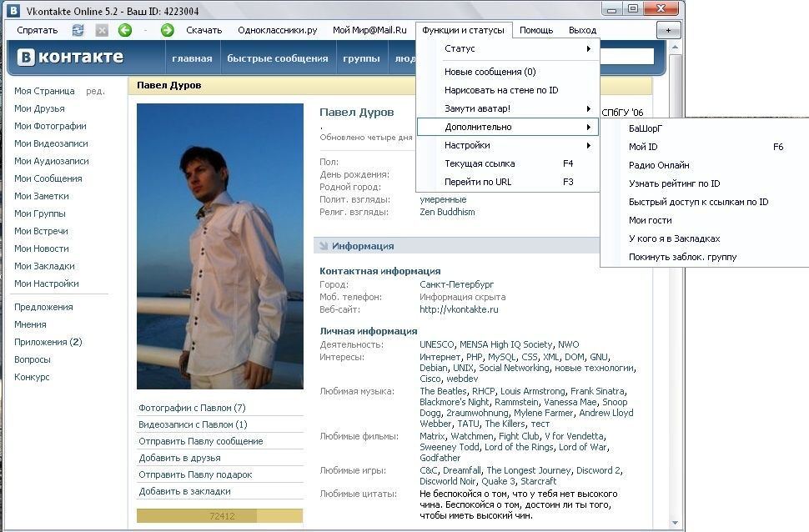Viewport: 809px width, 532px height.
Task: Open быстрые сообщения header tab
Action: pos(278,58)
